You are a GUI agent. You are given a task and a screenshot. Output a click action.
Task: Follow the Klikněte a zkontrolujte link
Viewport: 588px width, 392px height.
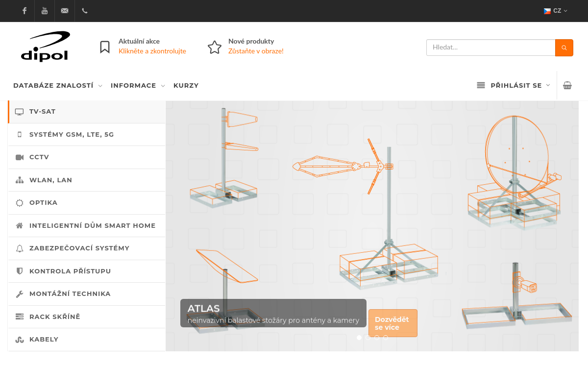[152, 51]
